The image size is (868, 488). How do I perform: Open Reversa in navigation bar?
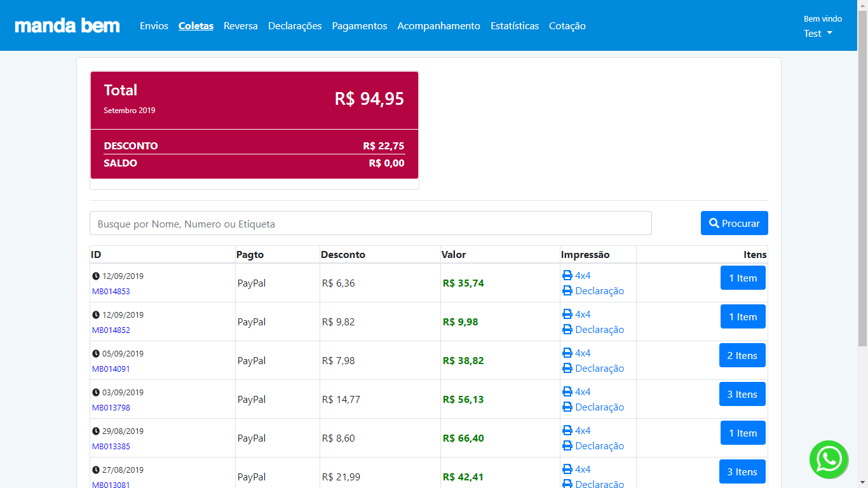coord(241,26)
